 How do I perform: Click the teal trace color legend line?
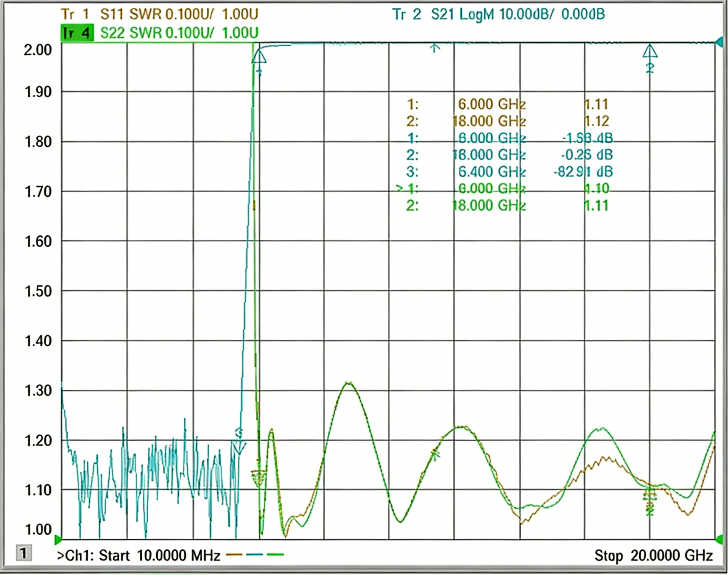point(254,555)
